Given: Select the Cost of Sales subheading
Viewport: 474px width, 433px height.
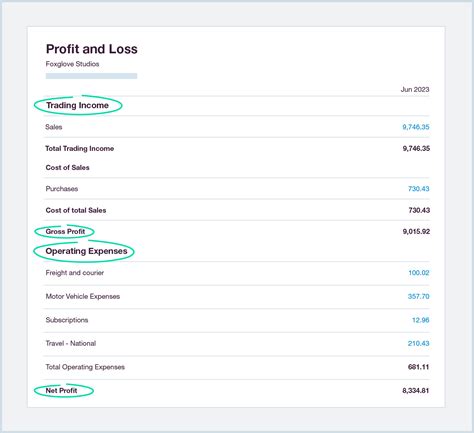Looking at the screenshot, I should tap(67, 168).
